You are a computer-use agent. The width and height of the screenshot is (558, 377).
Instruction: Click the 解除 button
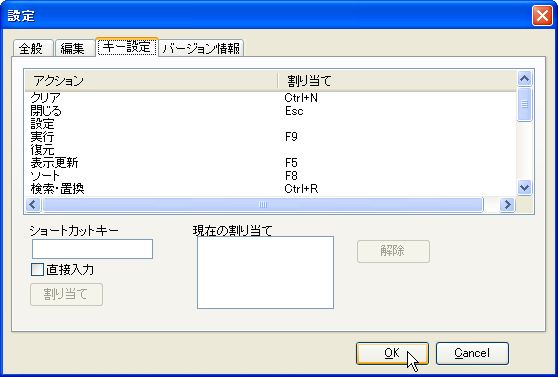click(x=393, y=252)
